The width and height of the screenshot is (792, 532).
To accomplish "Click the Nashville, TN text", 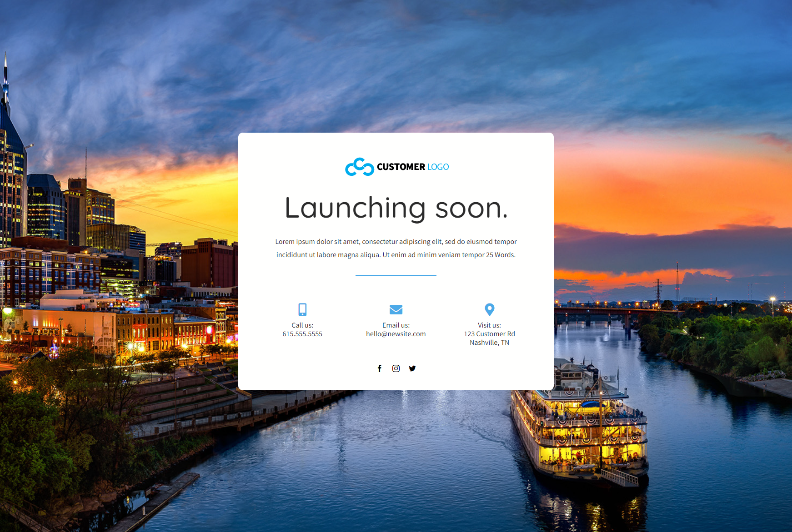I will pos(489,343).
